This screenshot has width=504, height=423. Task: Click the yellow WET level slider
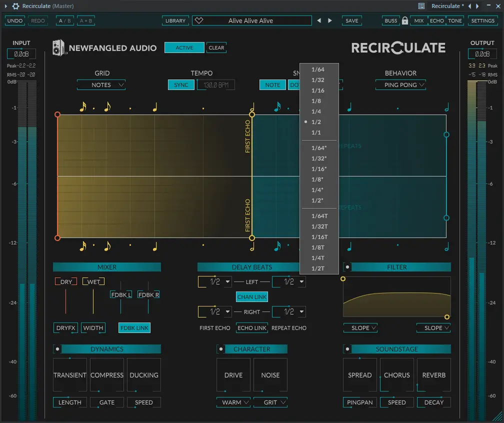(x=93, y=301)
